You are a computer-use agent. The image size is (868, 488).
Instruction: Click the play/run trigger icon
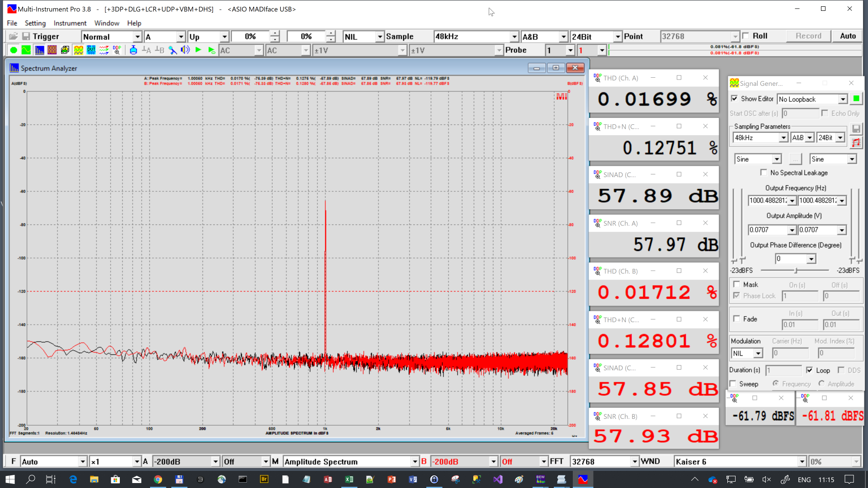pos(198,50)
